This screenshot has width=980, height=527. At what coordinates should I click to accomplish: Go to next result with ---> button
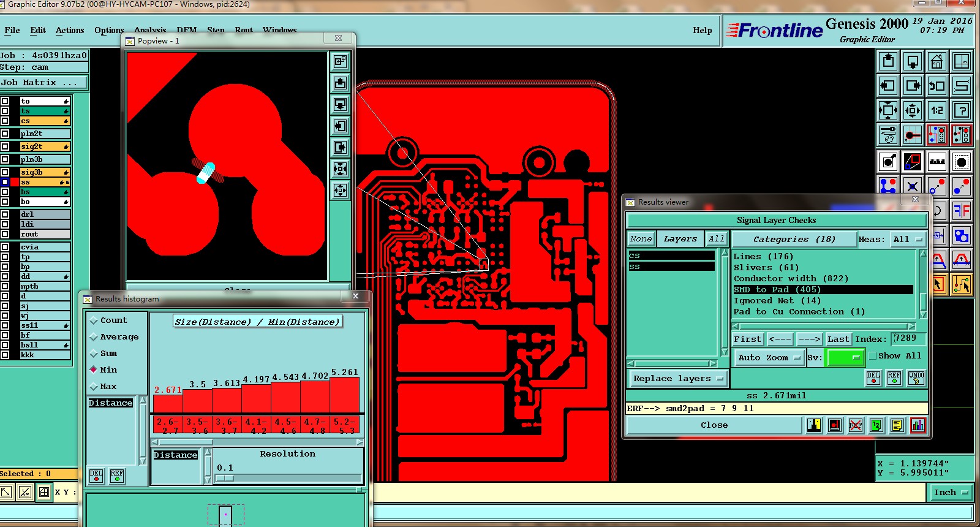pyautogui.click(x=809, y=339)
